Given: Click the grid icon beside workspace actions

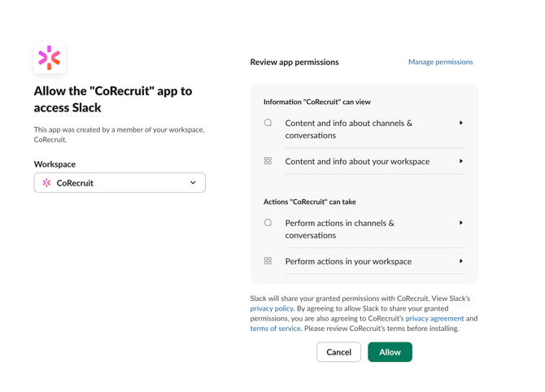Looking at the screenshot, I should [268, 261].
